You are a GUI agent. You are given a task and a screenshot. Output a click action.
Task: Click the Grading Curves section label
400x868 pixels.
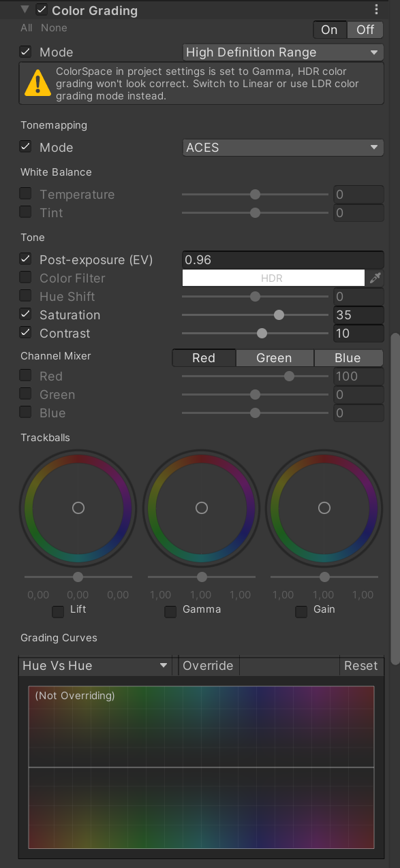[x=59, y=637]
